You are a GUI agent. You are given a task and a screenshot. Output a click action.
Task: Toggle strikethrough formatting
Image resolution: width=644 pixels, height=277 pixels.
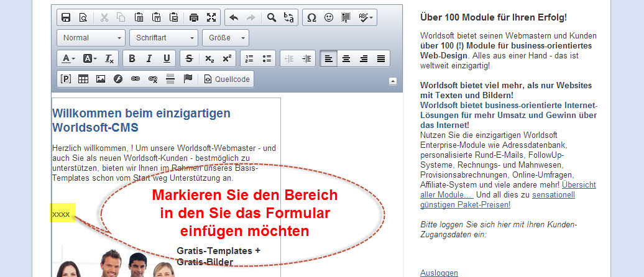tap(189, 58)
